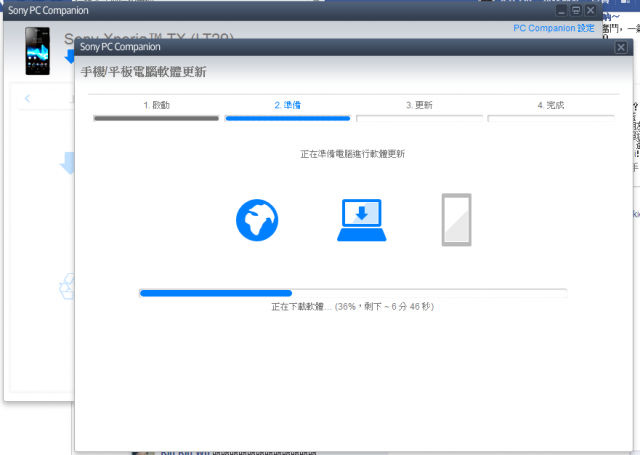Minimize the main Sony PC Companion window

562,10
